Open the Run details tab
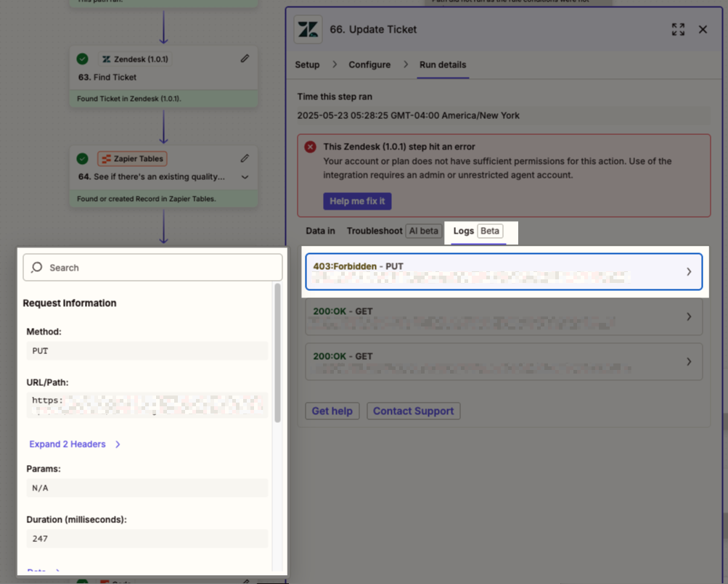 [443, 65]
